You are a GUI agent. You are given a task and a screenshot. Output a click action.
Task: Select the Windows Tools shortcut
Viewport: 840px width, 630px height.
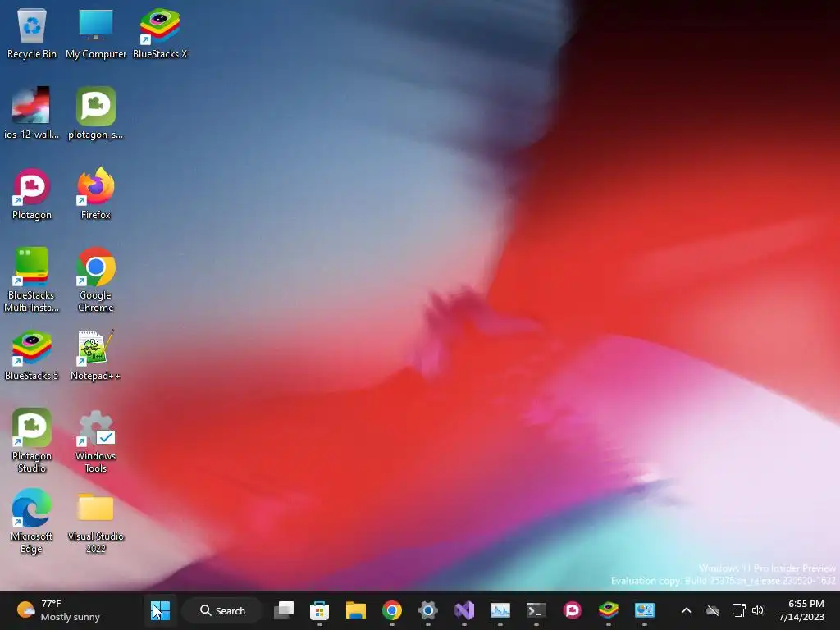tap(96, 441)
